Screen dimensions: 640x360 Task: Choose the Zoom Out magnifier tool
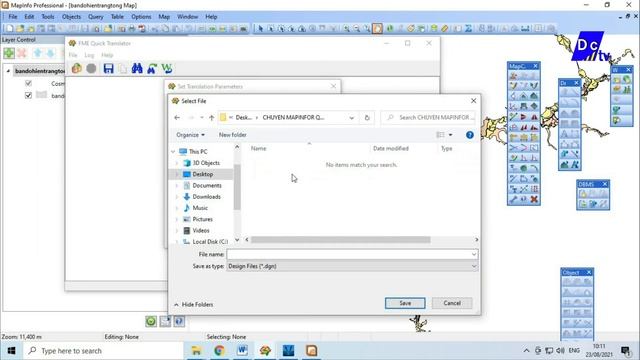pyautogui.click(x=357, y=29)
